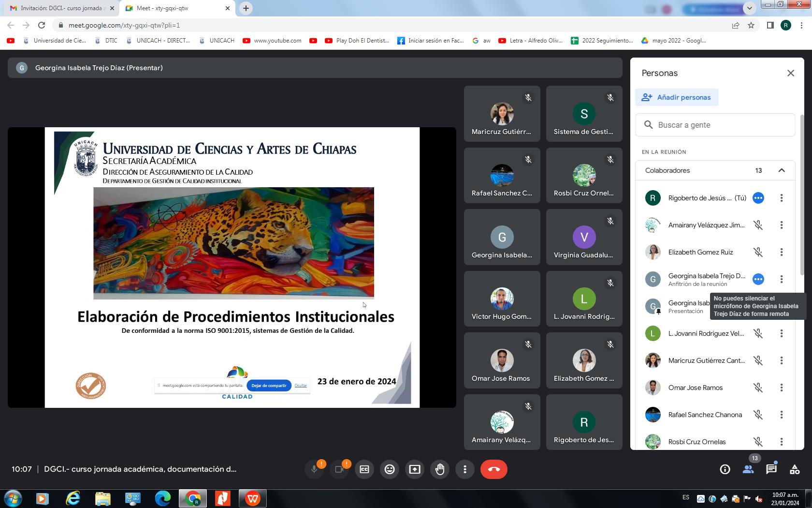Open Chrome three-dot menu
Image resolution: width=812 pixels, height=508 pixels.
tap(802, 25)
